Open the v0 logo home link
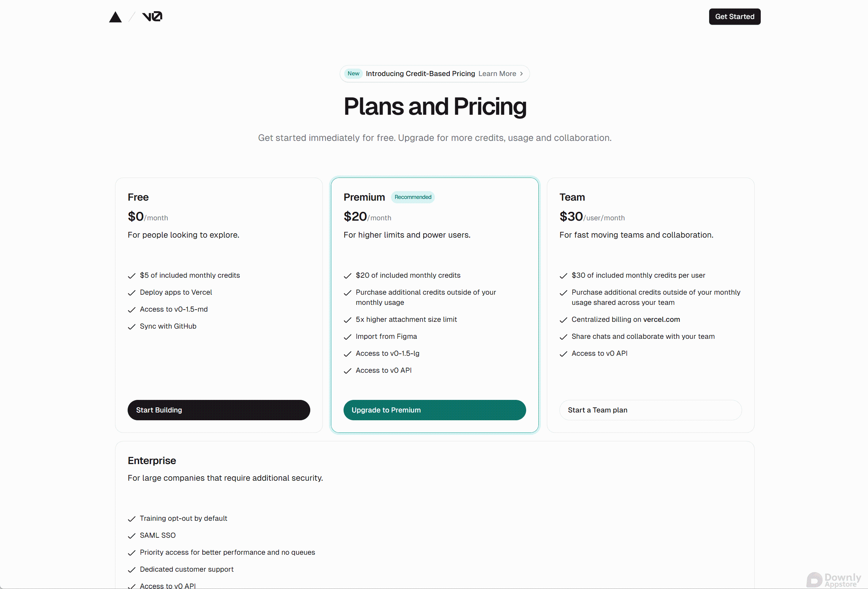868x589 pixels. pyautogui.click(x=152, y=16)
